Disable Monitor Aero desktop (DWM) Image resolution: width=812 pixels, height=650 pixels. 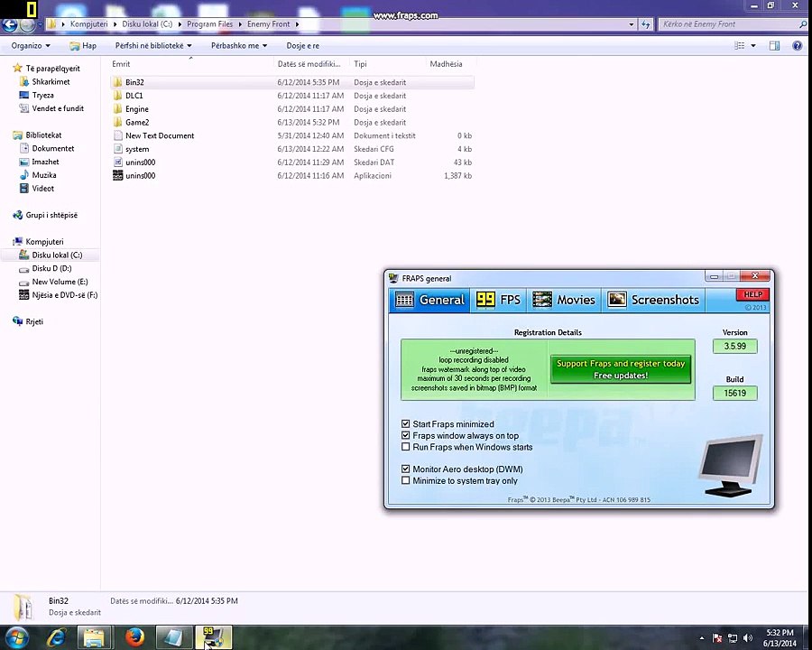point(405,469)
